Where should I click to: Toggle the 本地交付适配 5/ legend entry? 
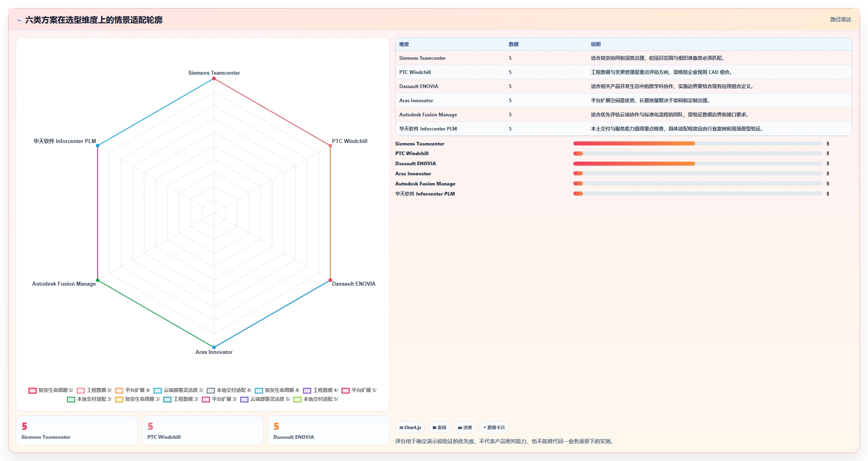point(316,399)
